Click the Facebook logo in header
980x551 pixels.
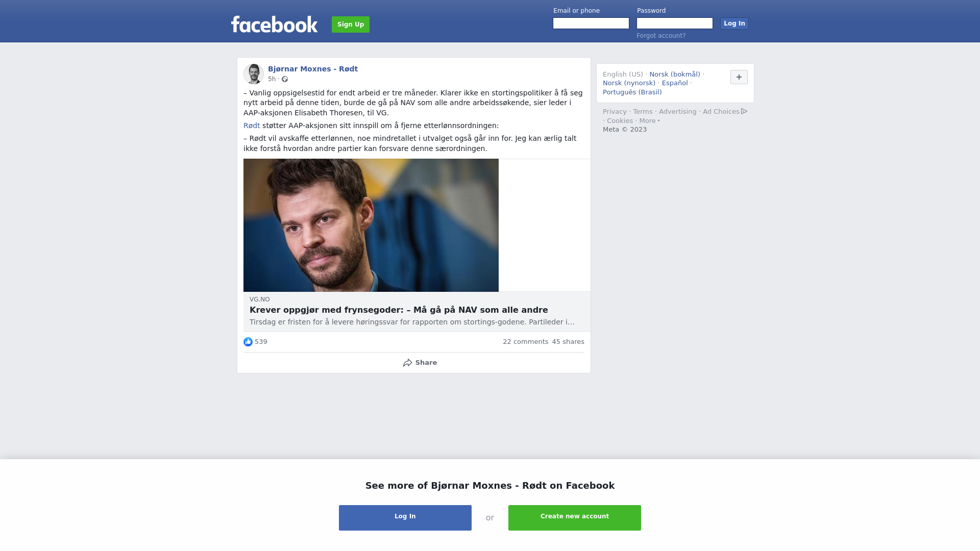(x=274, y=24)
